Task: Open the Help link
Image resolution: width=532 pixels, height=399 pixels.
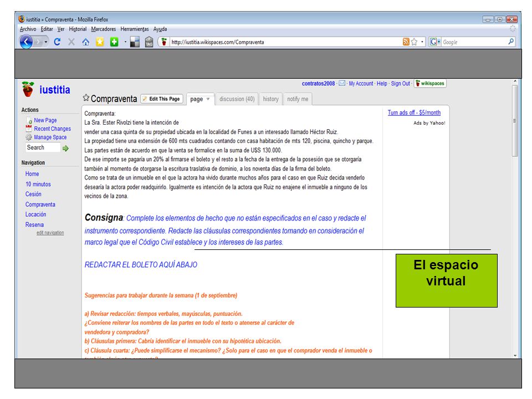Action: 382,84
